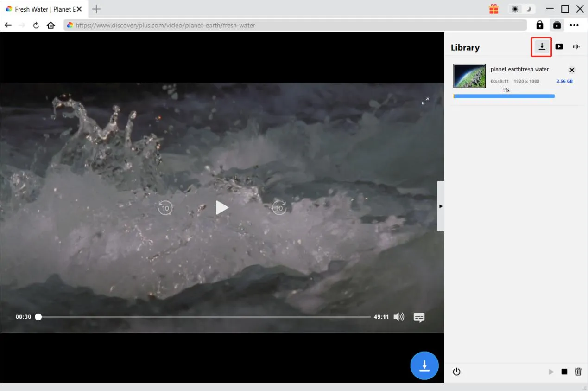Collapse the Library side panel
The image size is (588, 391).
pyautogui.click(x=441, y=206)
